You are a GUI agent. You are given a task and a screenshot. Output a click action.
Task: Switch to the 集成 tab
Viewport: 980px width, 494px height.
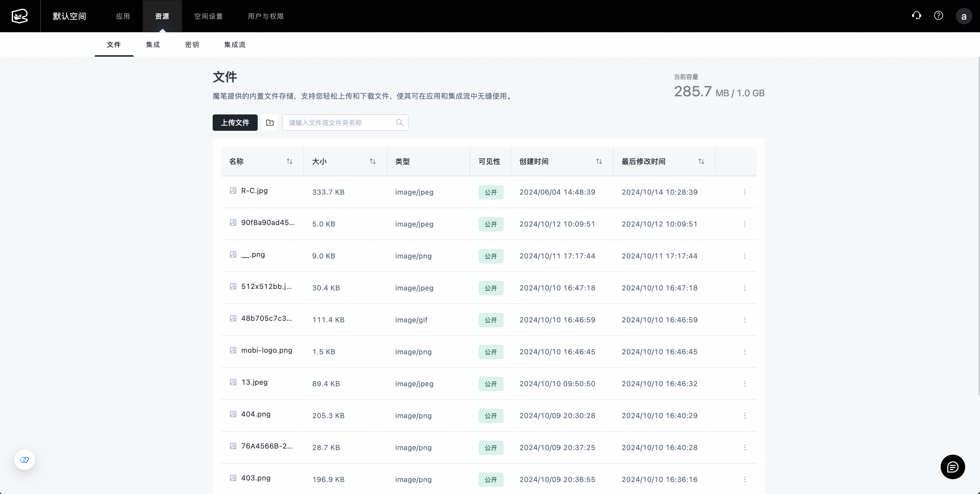153,44
